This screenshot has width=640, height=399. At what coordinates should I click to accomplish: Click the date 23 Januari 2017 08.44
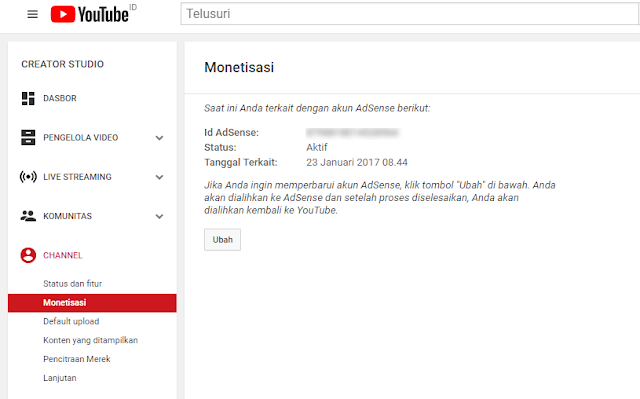tap(357, 162)
